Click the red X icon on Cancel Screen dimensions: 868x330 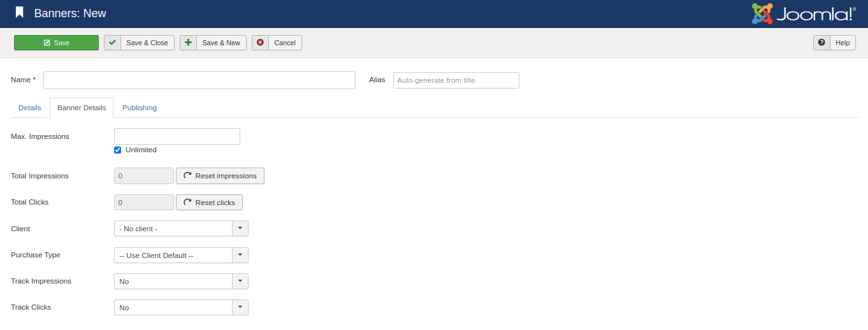(x=260, y=43)
